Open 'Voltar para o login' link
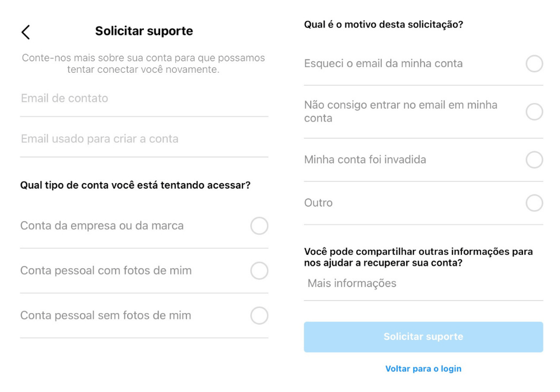The image size is (560, 392). [x=423, y=368]
